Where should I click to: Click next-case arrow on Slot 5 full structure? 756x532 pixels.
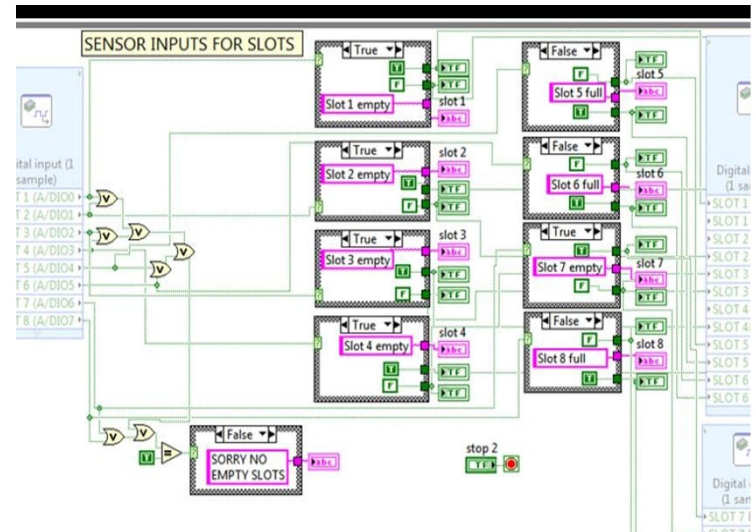[x=596, y=51]
